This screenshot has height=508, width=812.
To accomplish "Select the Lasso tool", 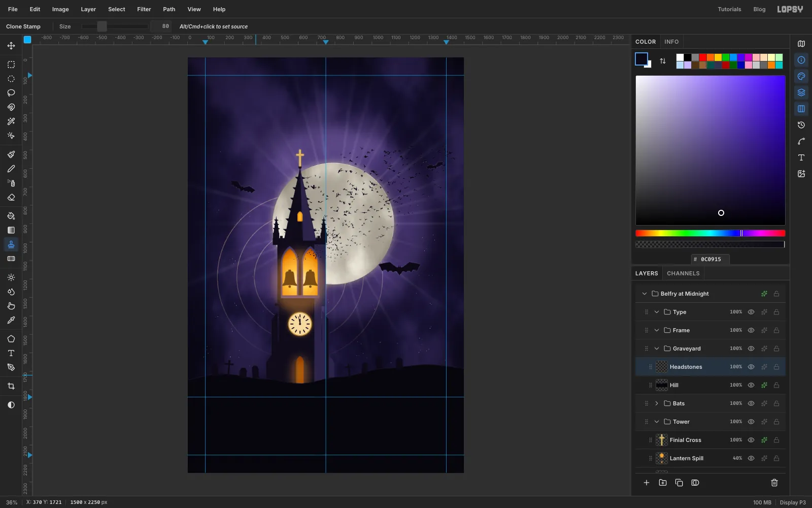I will 11,93.
